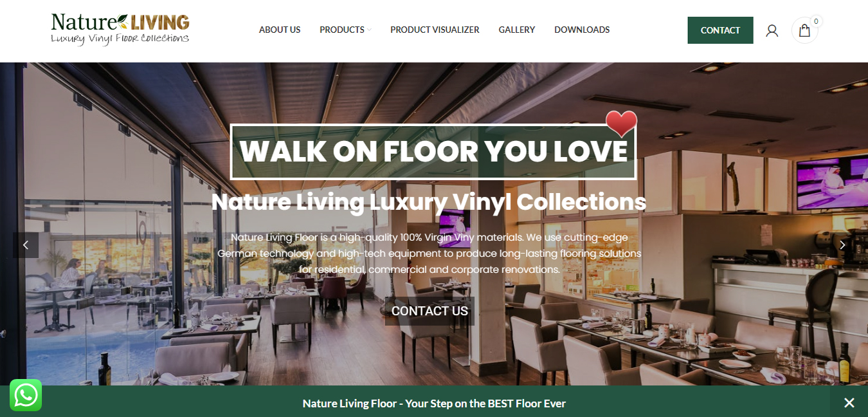Go to previous slide arrow

(x=26, y=245)
